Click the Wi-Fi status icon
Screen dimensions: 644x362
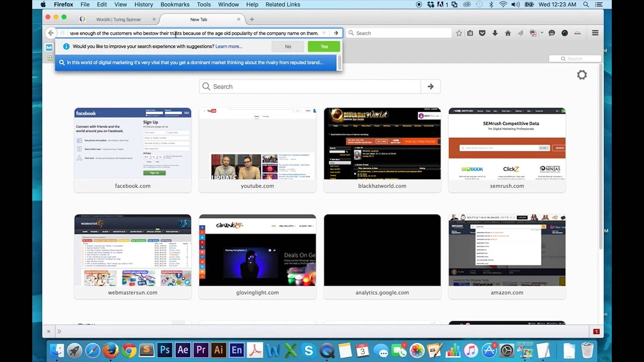[503, 5]
